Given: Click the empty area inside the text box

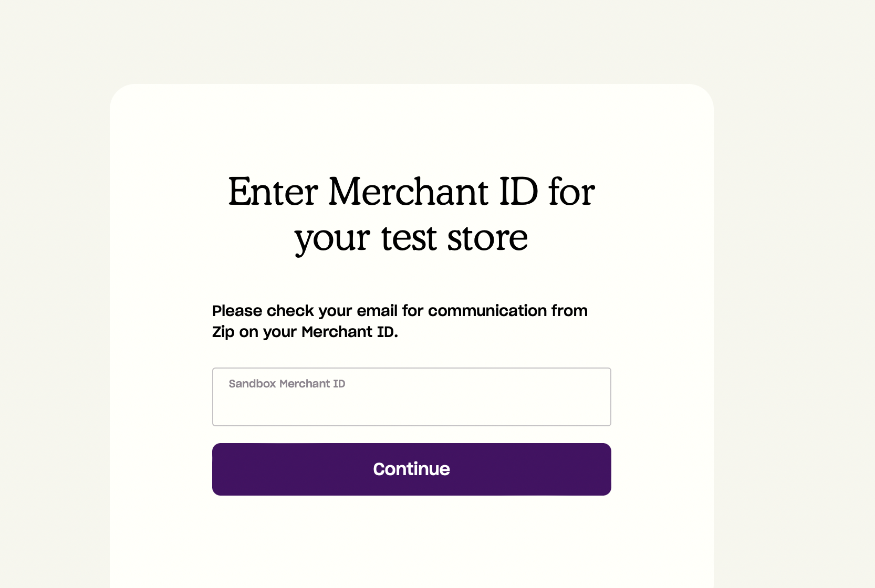Looking at the screenshot, I should click(x=411, y=409).
